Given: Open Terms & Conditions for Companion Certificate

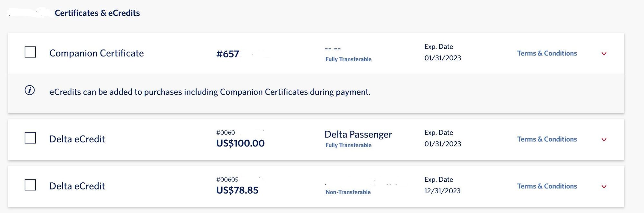Looking at the screenshot, I should [547, 53].
